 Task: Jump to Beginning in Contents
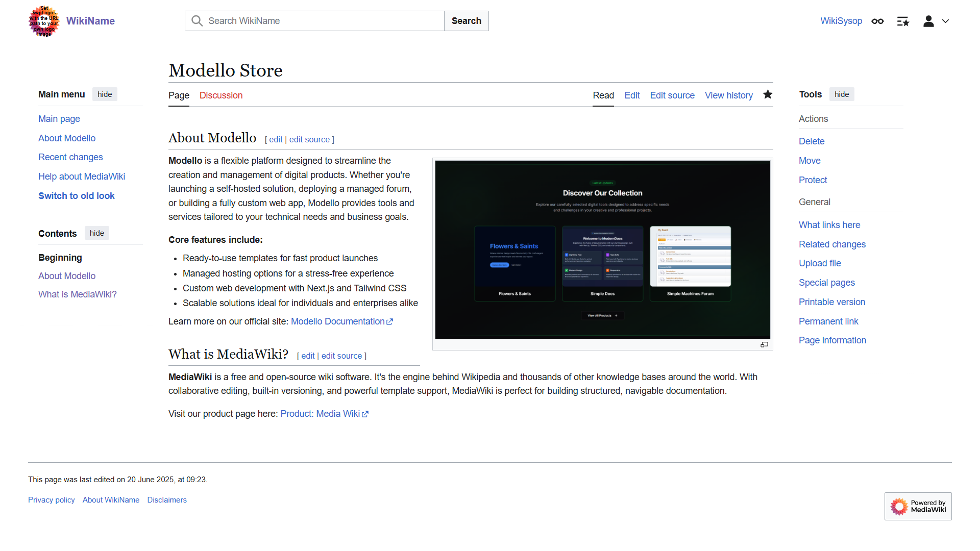tap(60, 258)
